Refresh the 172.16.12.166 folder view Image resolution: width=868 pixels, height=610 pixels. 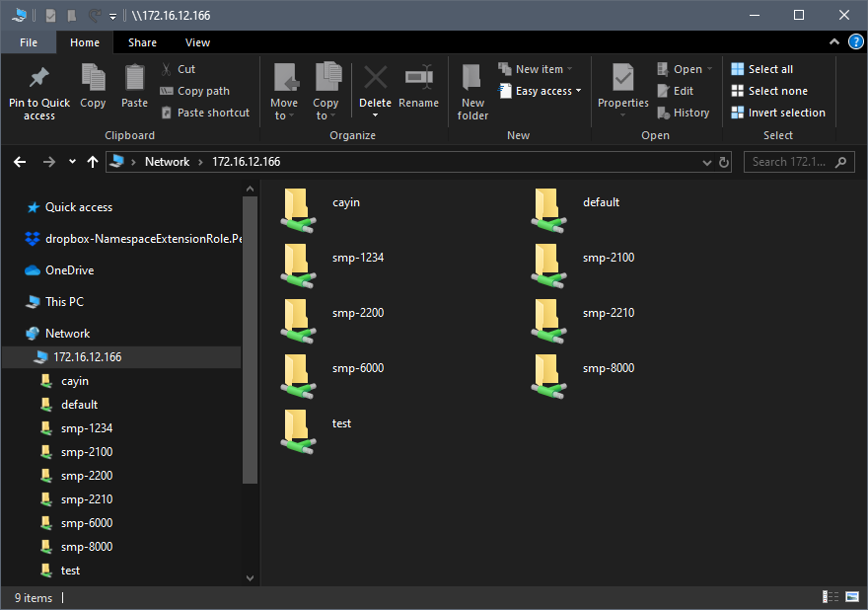724,162
